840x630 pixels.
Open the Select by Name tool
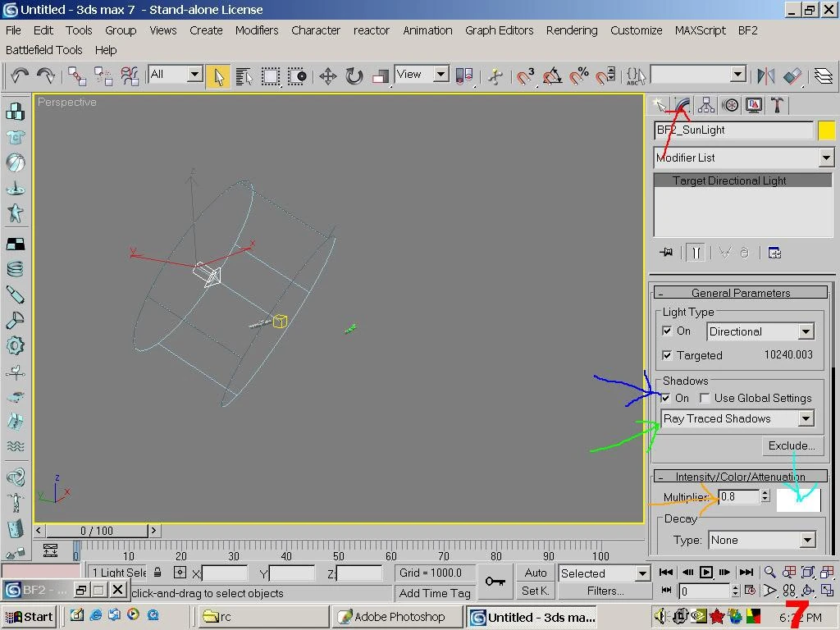[244, 76]
